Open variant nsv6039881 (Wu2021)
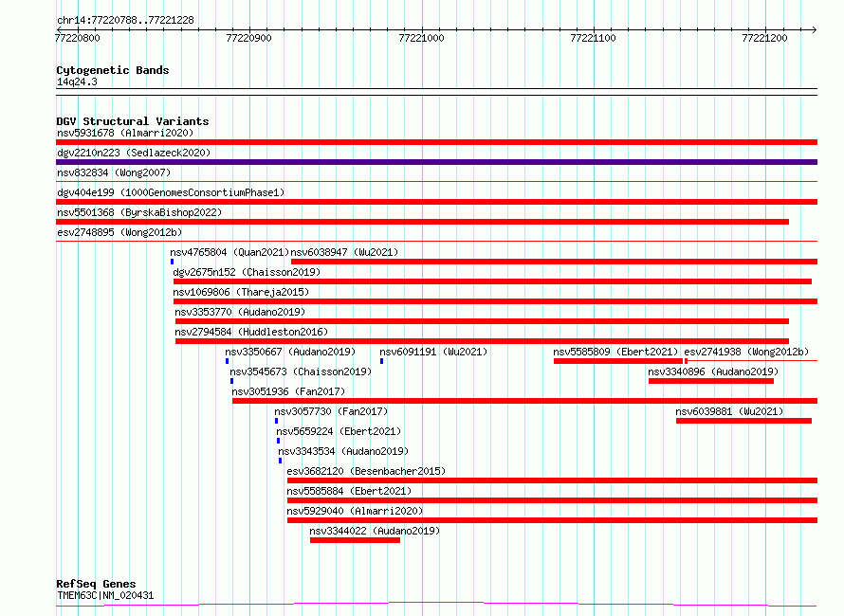This screenshot has width=844, height=616. coord(729,411)
